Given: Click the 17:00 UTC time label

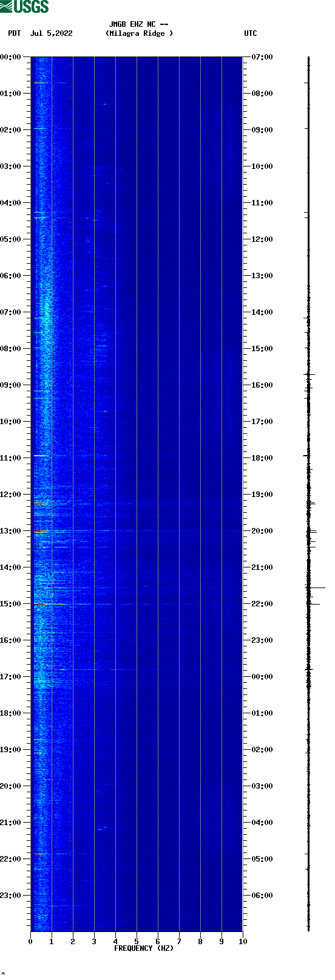Looking at the screenshot, I should click(x=262, y=422).
